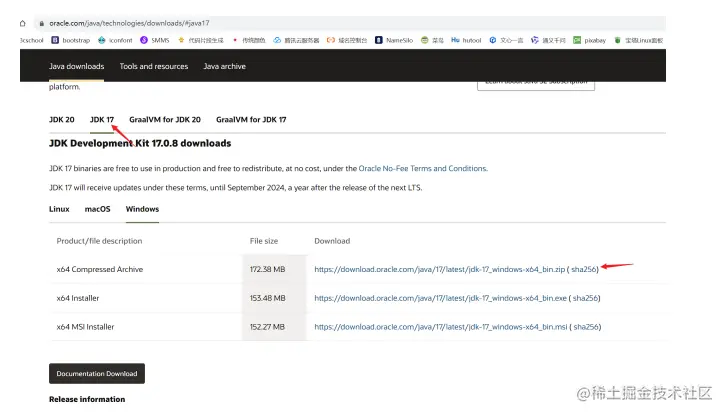Open the SMMS bookmark icon

[x=144, y=40]
